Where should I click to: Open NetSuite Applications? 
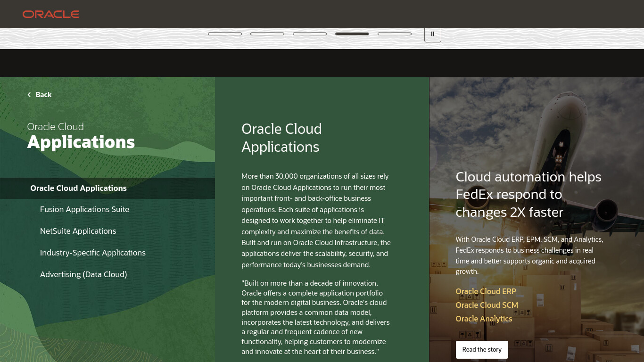(x=78, y=231)
